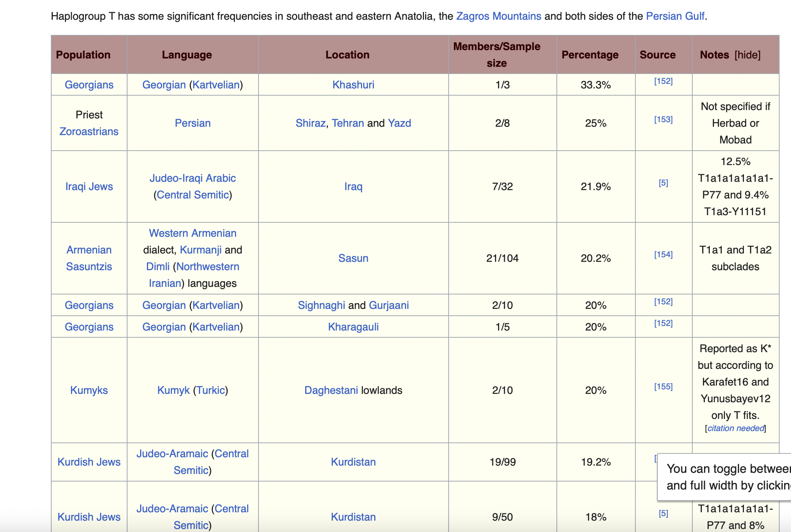Open Sasun location link
The image size is (791, 532).
(353, 258)
